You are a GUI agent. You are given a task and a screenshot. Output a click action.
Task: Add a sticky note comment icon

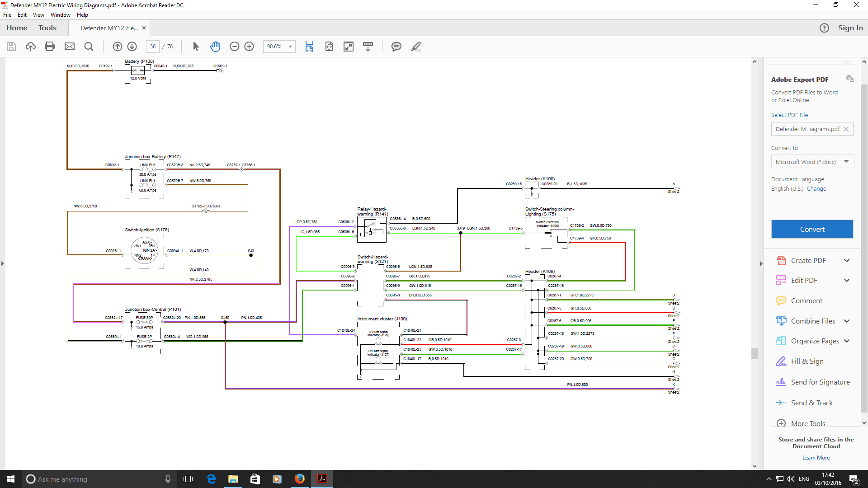coord(396,47)
